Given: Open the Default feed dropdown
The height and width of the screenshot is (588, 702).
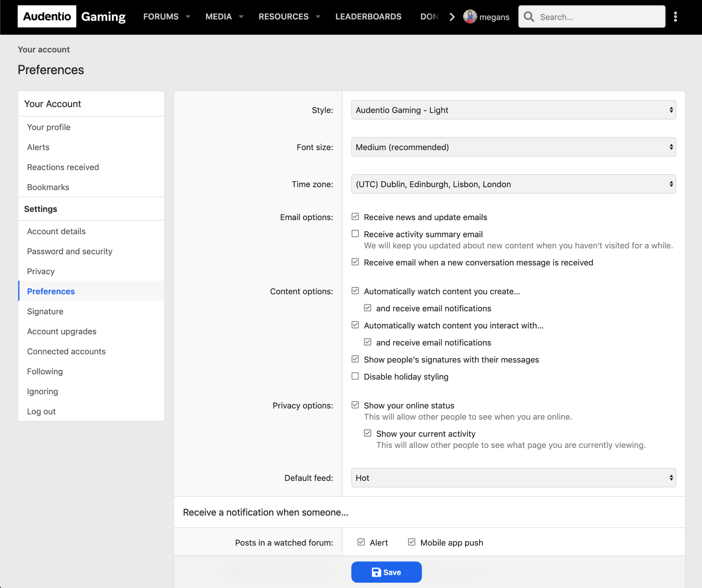Looking at the screenshot, I should (513, 478).
